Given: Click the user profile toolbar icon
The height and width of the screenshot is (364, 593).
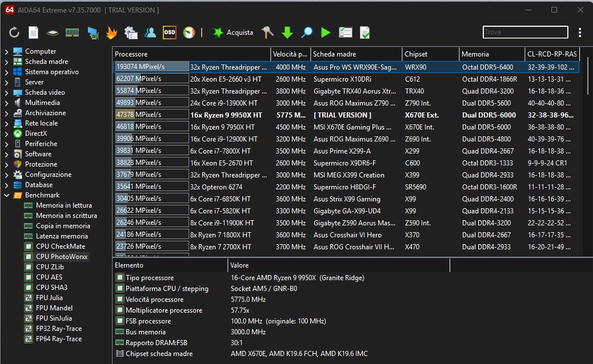Looking at the screenshot, I should [150, 33].
